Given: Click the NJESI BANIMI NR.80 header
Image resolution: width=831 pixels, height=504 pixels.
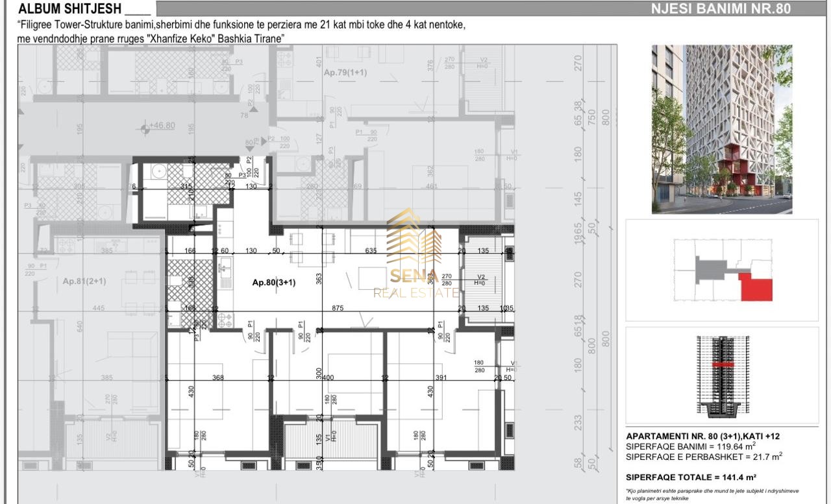Looking at the screenshot, I should 721,8.
